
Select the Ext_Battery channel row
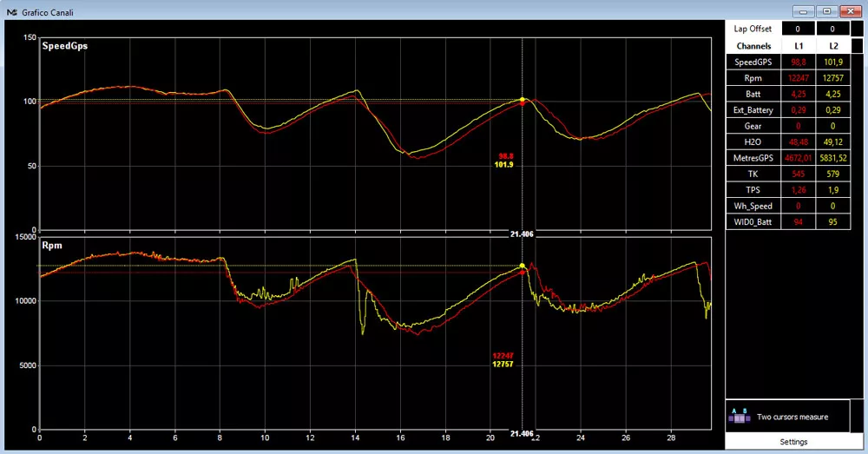788,110
